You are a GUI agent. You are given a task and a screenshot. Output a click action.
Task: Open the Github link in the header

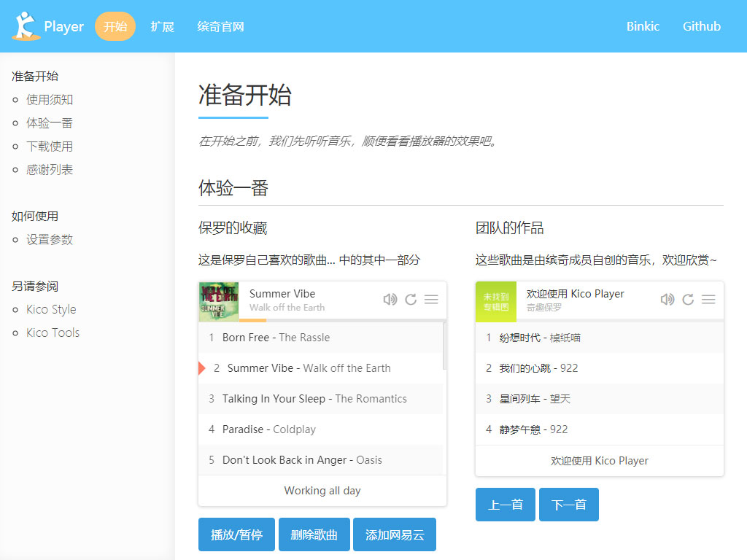point(701,27)
